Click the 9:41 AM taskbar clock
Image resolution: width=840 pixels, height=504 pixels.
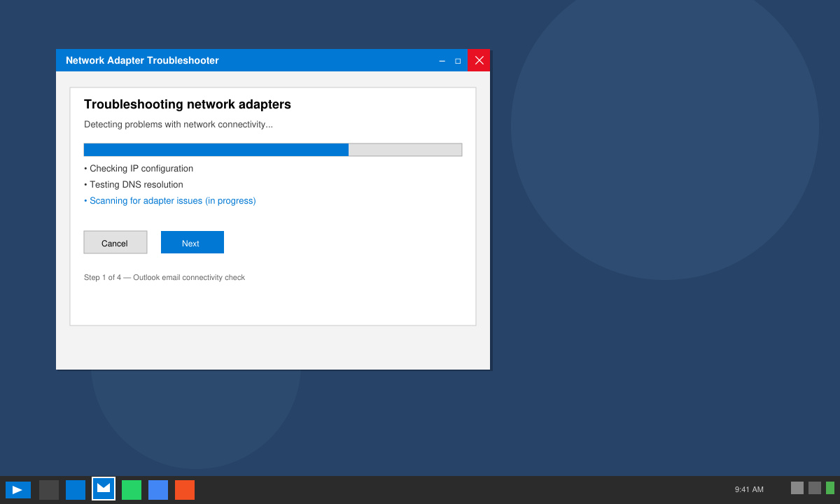pyautogui.click(x=749, y=489)
